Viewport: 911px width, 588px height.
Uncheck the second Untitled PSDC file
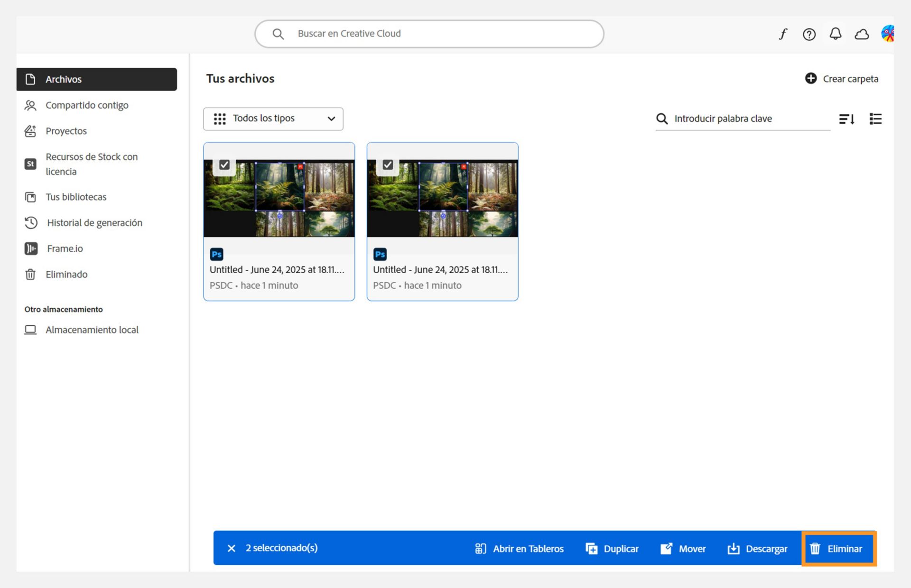pyautogui.click(x=388, y=165)
